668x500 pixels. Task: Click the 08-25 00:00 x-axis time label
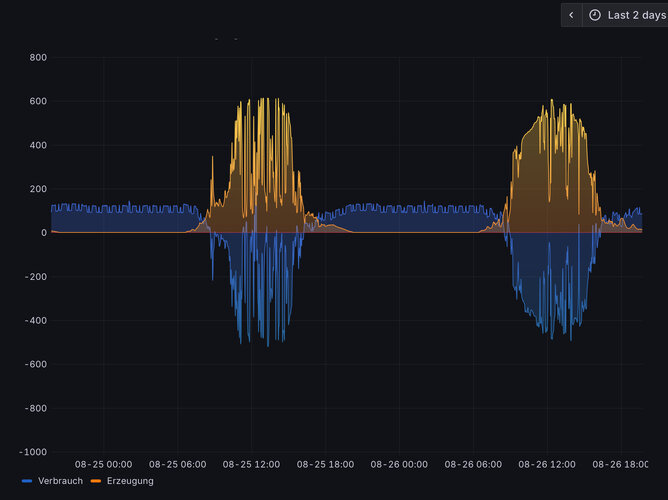[x=104, y=464]
